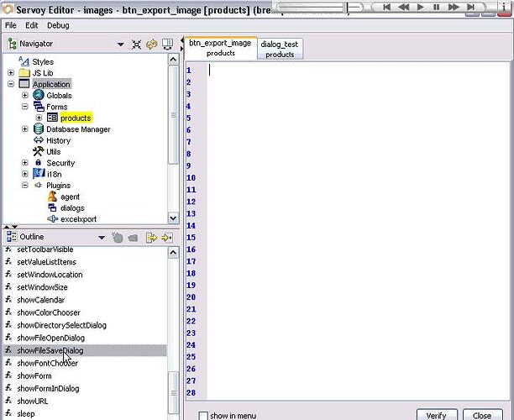The width and height of the screenshot is (514, 420).
Task: Toggle the 'show in menu' checkbox
Action: tap(203, 416)
